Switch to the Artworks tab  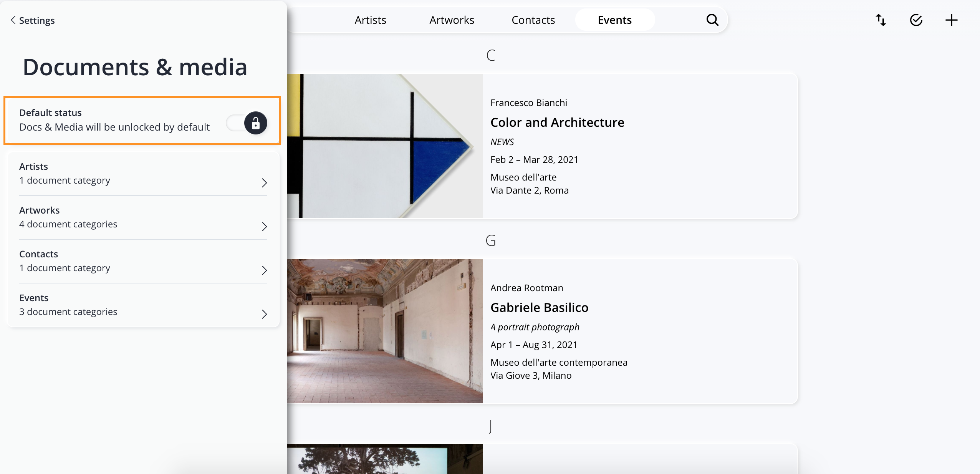pyautogui.click(x=452, y=20)
